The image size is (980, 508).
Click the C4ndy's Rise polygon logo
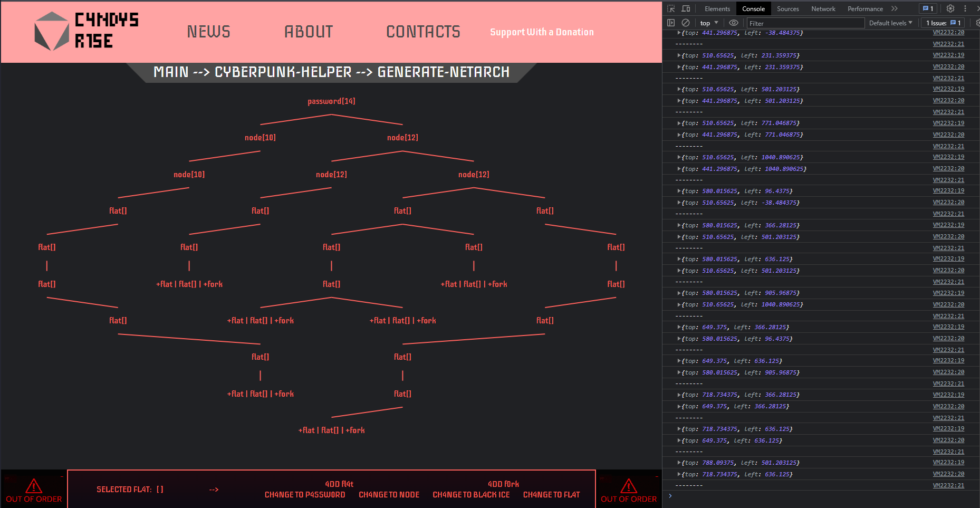point(52,31)
